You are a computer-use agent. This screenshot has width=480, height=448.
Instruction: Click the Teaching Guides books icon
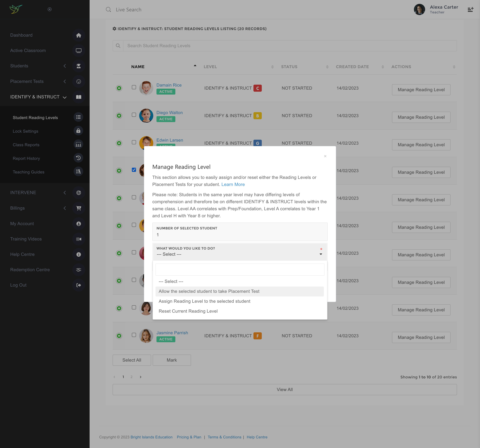click(78, 172)
